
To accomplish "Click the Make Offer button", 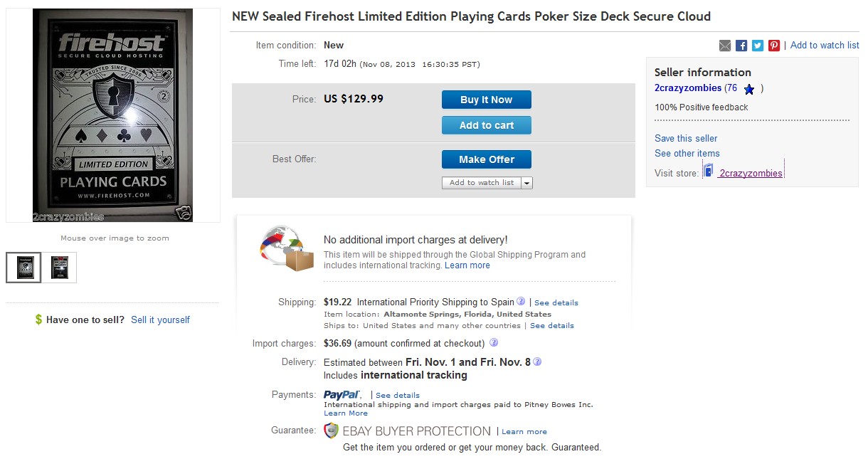I will 486,159.
